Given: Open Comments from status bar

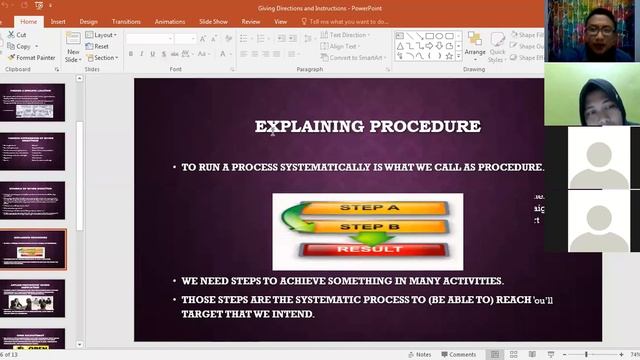Looking at the screenshot, I should (459, 355).
